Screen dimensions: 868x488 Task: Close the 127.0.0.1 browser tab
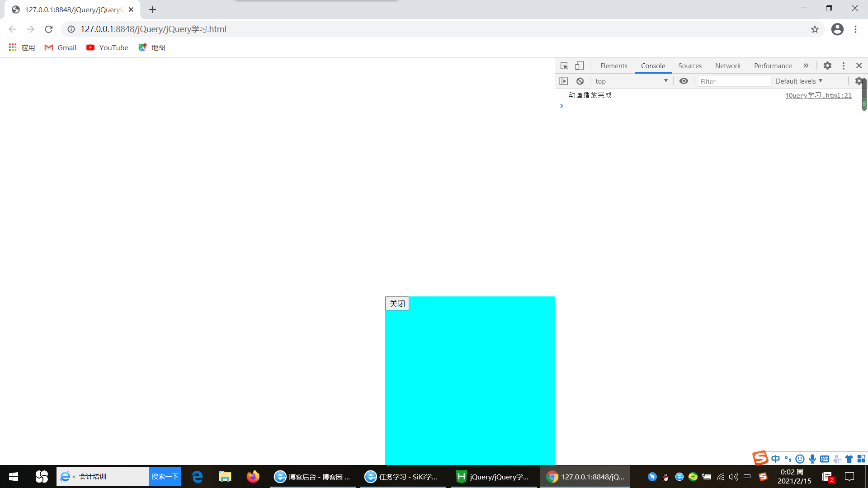[x=131, y=9]
